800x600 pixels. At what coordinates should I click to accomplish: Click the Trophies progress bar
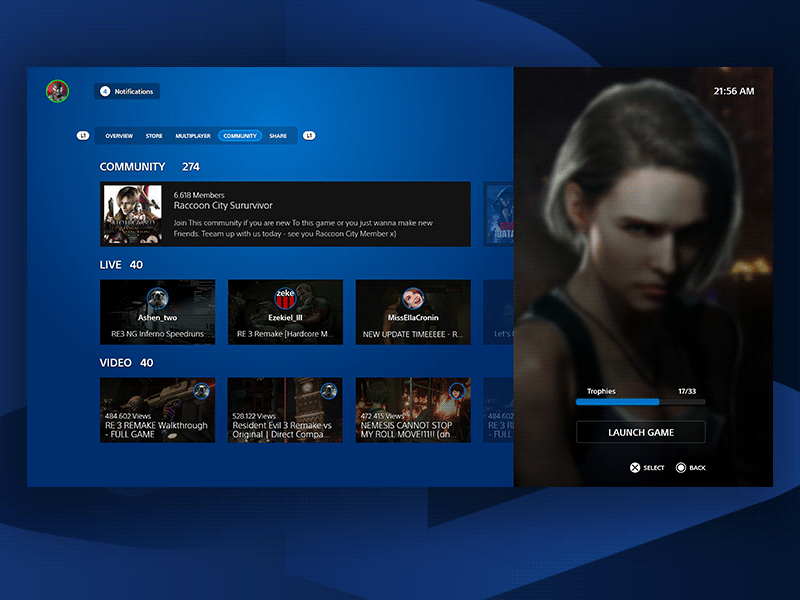coord(640,402)
